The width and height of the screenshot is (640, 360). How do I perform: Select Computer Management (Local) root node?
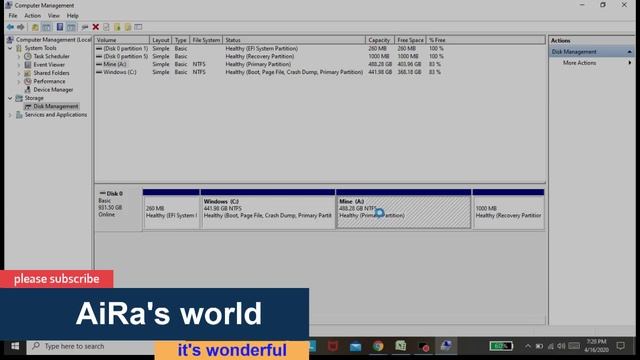(53, 40)
